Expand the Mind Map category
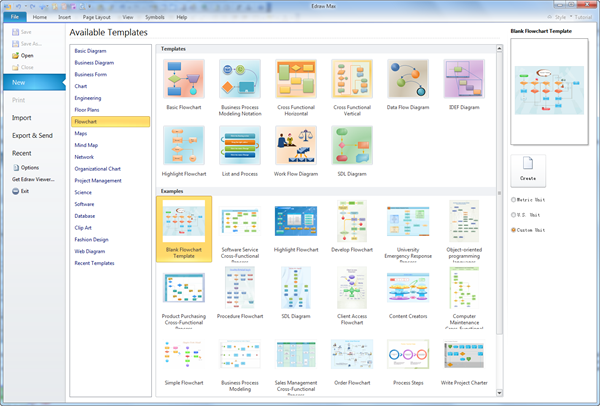 [88, 145]
